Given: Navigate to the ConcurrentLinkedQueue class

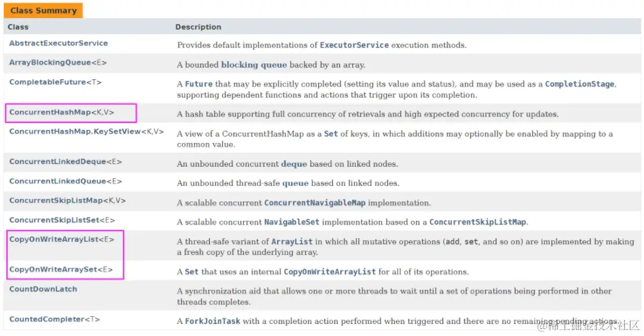Looking at the screenshot, I should [x=56, y=182].
